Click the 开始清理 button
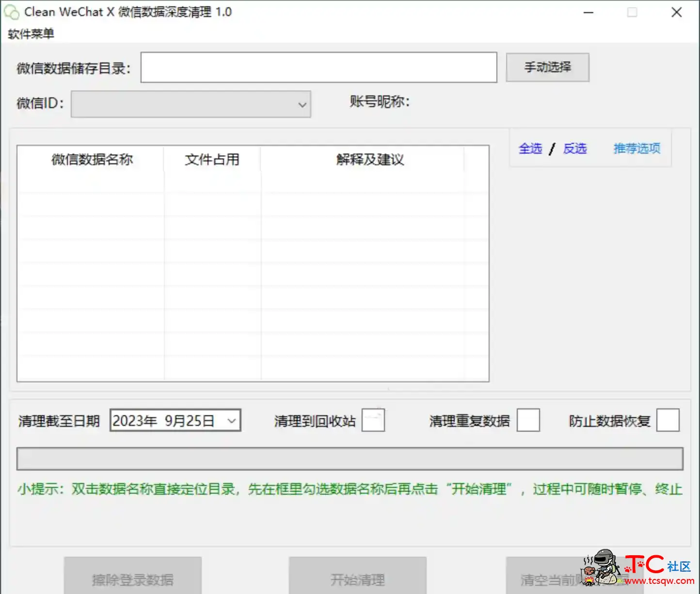Image resolution: width=700 pixels, height=594 pixels. (x=358, y=577)
